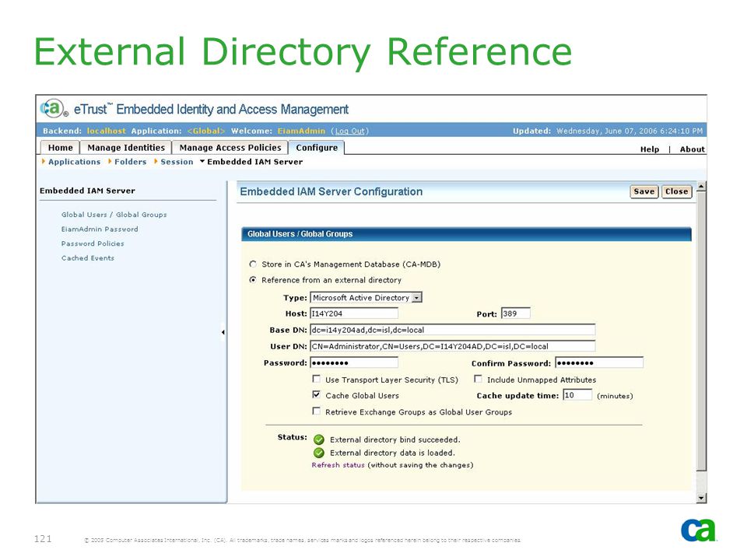Click the User DN input field

click(453, 346)
